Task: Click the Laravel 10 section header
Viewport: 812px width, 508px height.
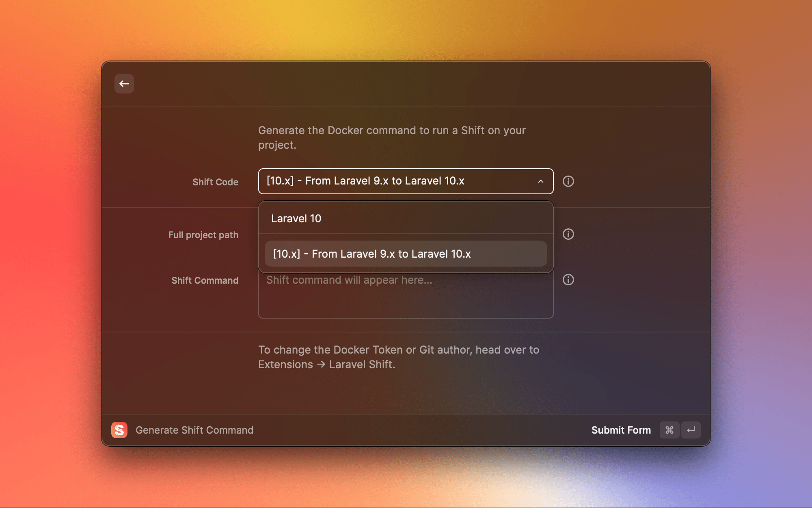Action: pyautogui.click(x=296, y=219)
